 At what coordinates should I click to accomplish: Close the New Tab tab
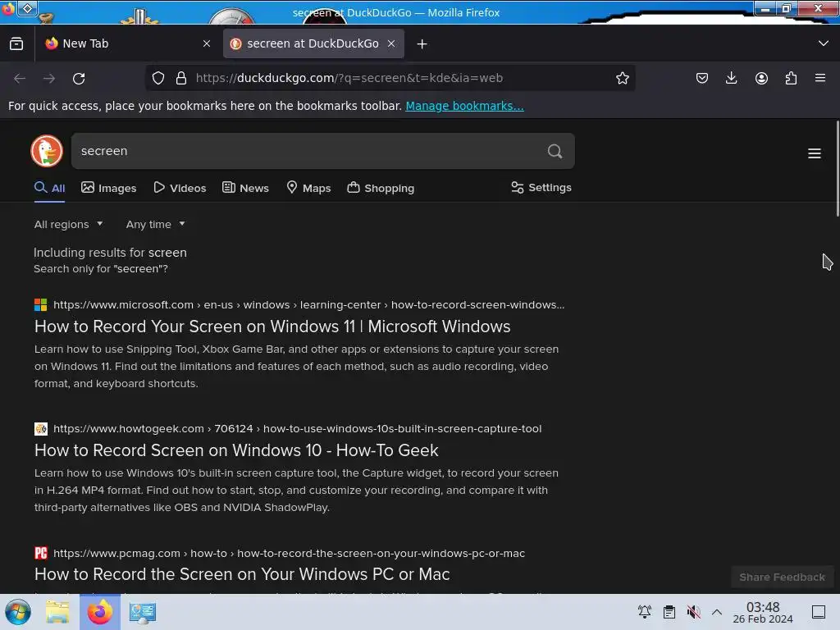pos(207,44)
